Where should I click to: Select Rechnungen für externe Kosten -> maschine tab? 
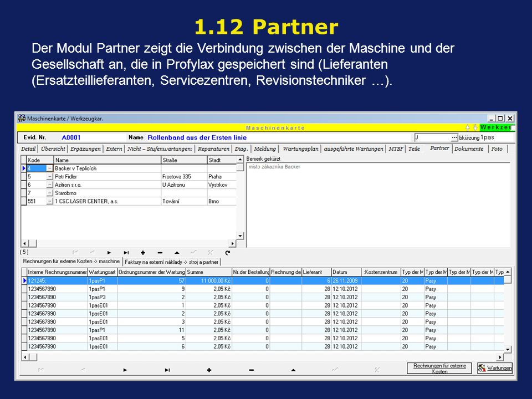71,261
